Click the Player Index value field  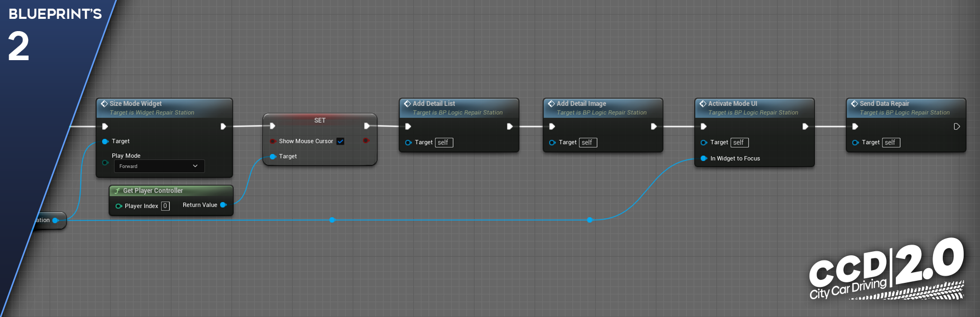[165, 206]
